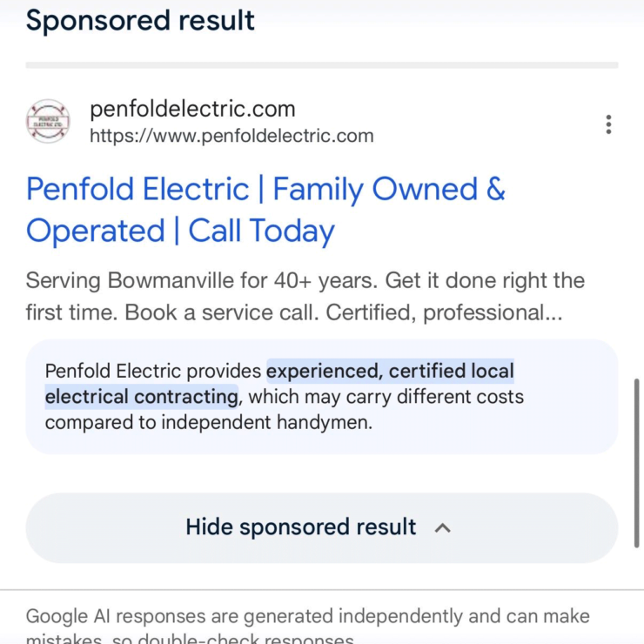This screenshot has width=644, height=644.
Task: Click 'Penfold Electric provides' summary text
Action: coord(153,372)
